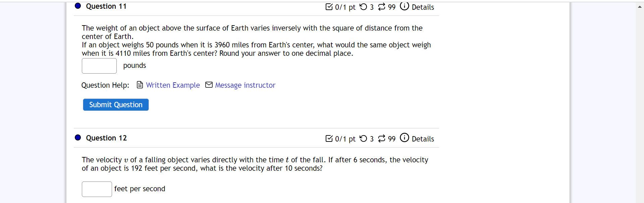Select the Question 12 heading
644x203 pixels.
click(x=106, y=138)
